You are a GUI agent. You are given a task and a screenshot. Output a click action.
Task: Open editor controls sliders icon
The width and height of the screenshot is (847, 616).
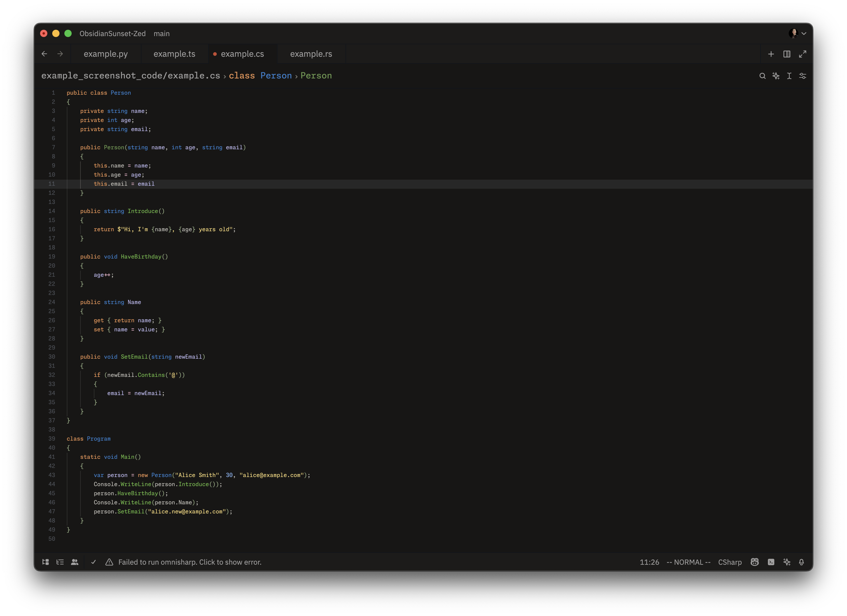pyautogui.click(x=803, y=76)
